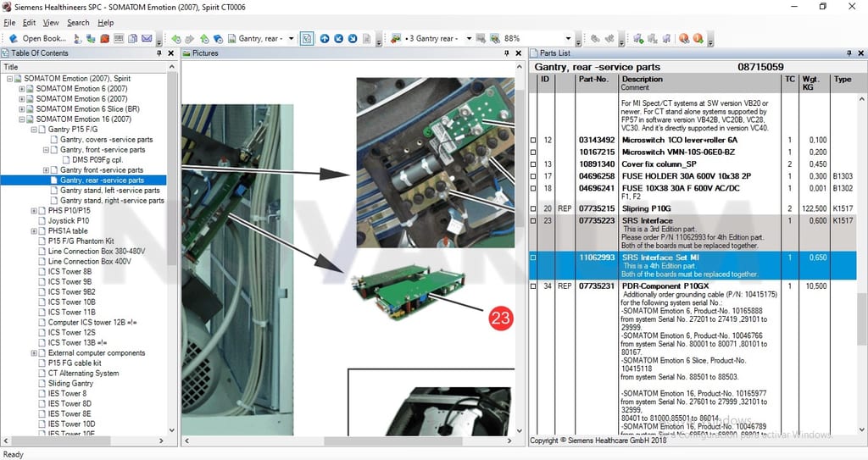Check the box for SRS Interface 07735223
Screen dimensions: 868x460
[533, 221]
